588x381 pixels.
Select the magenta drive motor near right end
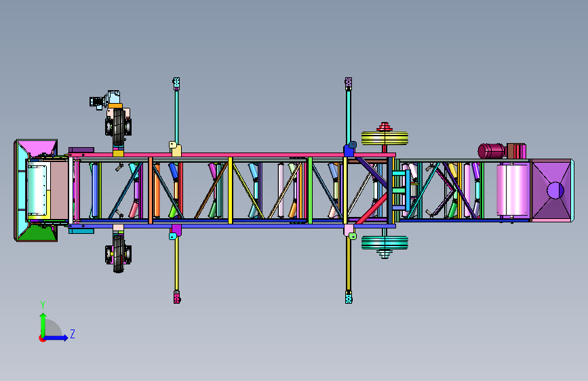click(492, 151)
